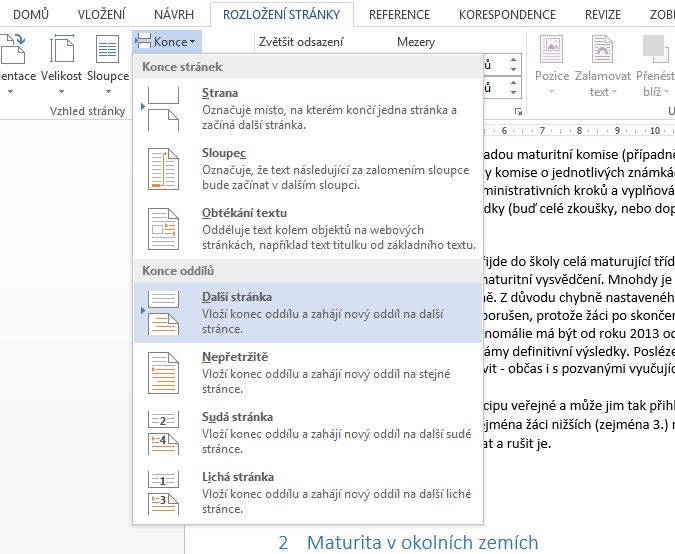Go to the REVIZE tab
The height and width of the screenshot is (554, 675).
[x=603, y=15]
